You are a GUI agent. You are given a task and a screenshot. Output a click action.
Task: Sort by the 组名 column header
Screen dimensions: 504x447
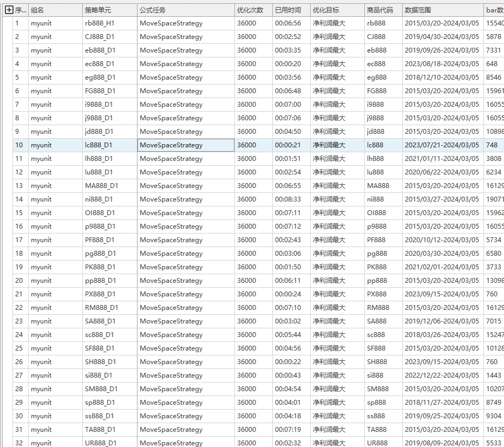pyautogui.click(x=38, y=10)
